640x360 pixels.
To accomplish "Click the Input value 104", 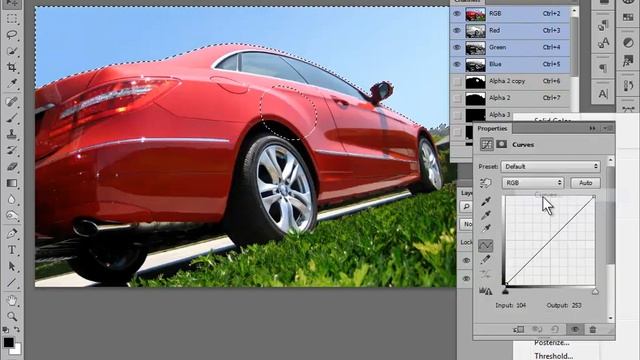I will [521, 305].
